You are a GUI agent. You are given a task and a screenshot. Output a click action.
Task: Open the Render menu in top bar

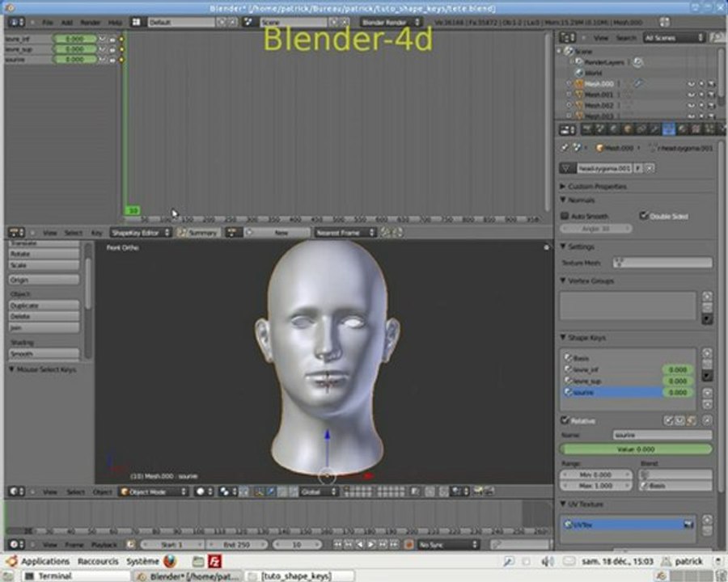[91, 23]
